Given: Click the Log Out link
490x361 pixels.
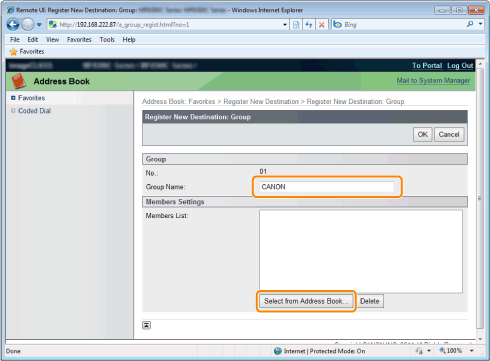Looking at the screenshot, I should coord(460,66).
